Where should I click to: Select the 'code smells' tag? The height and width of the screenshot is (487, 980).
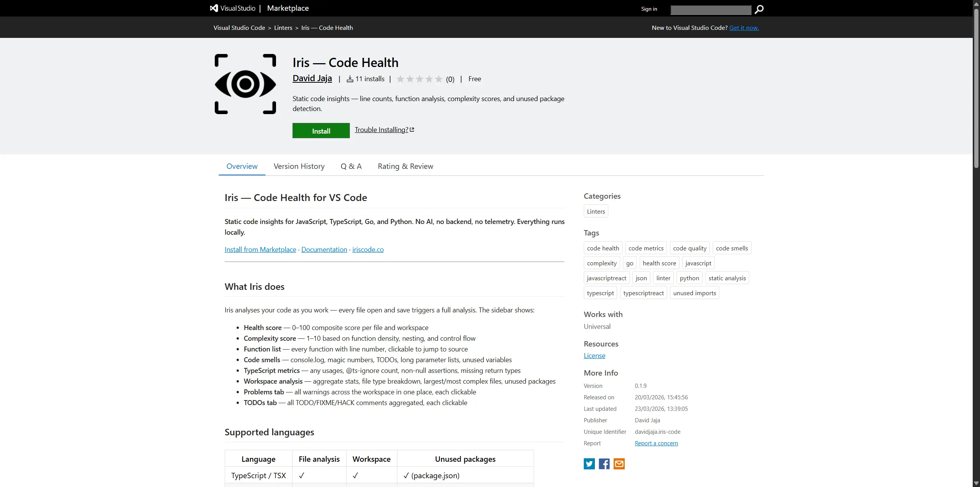732,248
